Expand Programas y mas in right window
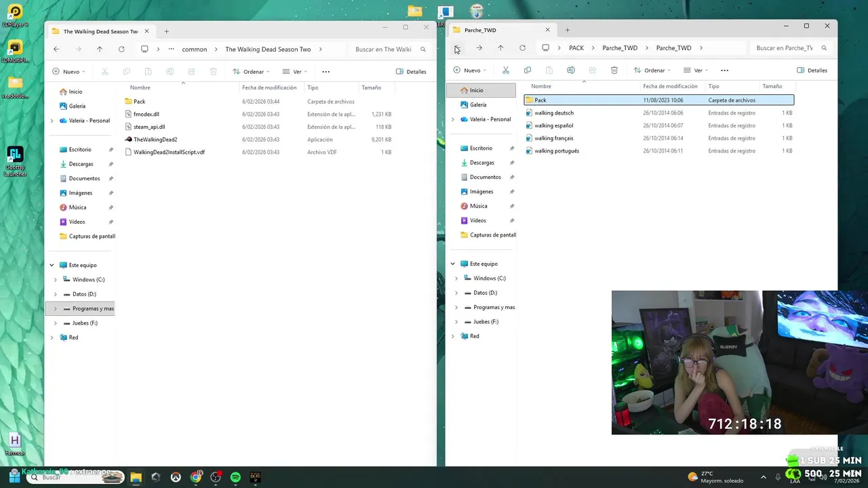The width and height of the screenshot is (868, 488). coord(456,307)
